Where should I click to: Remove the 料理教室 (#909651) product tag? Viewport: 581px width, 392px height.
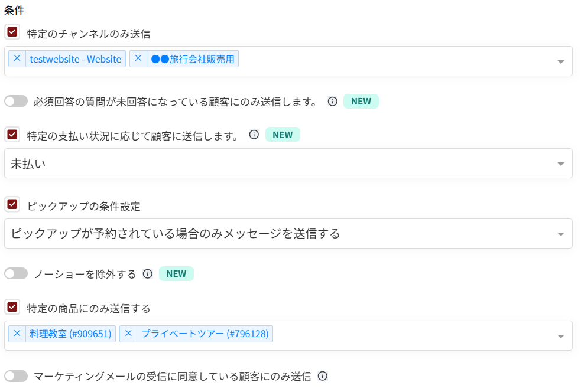[17, 334]
